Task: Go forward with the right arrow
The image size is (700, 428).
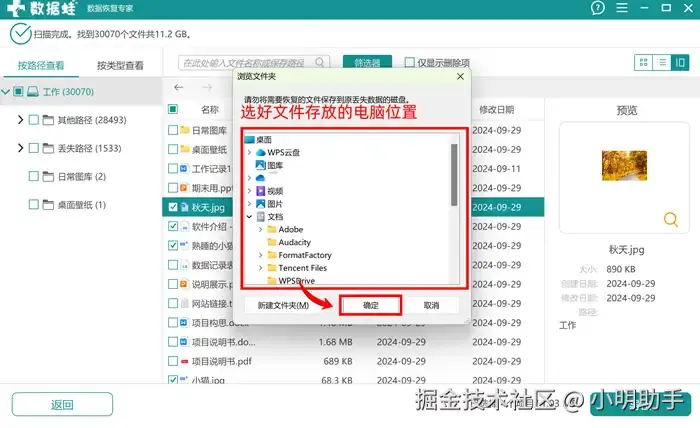Action: tap(207, 87)
